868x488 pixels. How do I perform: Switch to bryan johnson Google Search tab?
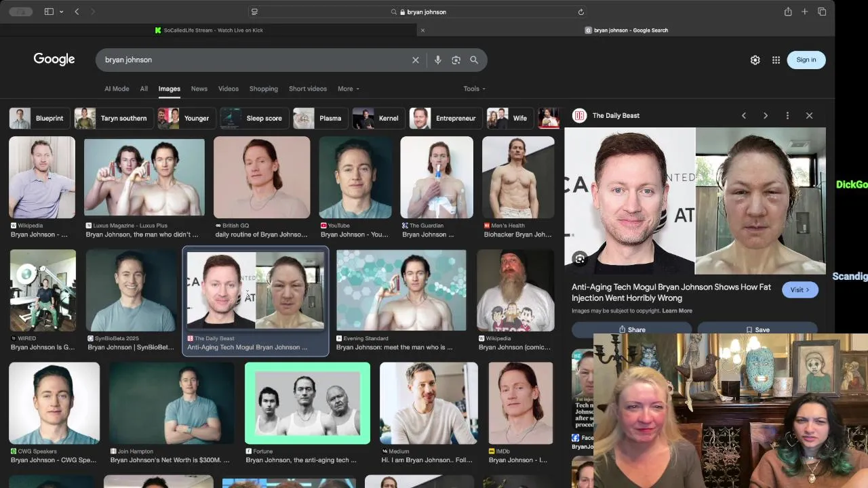(x=627, y=30)
